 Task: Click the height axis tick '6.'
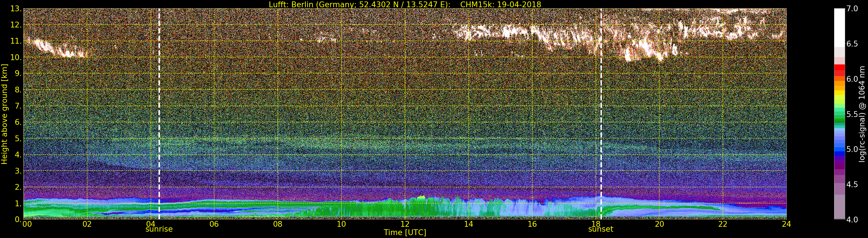(18, 122)
